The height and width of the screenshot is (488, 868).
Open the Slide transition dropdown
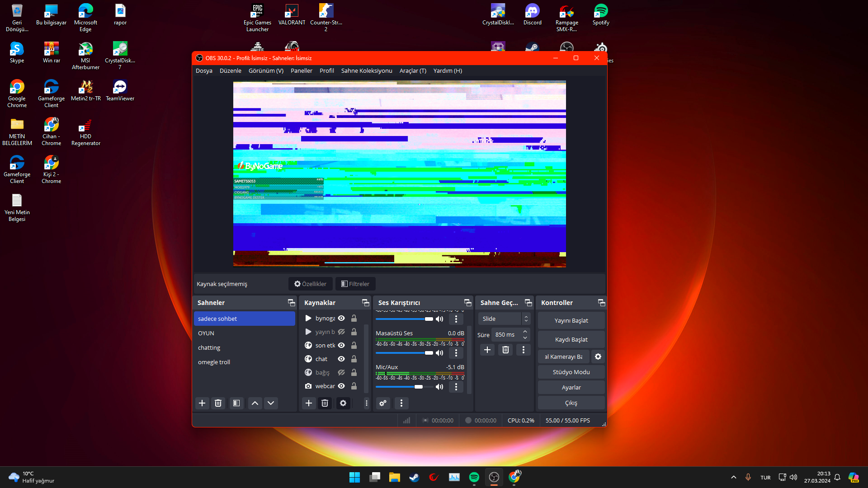[x=504, y=319]
